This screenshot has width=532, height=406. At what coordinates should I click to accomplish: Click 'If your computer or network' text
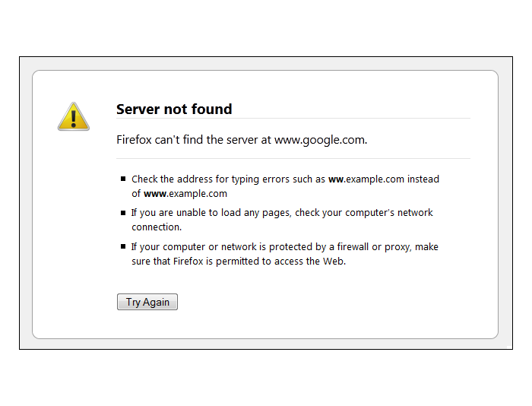194,247
